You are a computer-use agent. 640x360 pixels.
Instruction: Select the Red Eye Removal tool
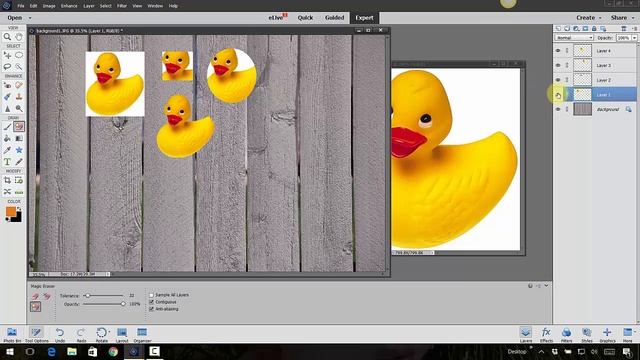coord(7,85)
